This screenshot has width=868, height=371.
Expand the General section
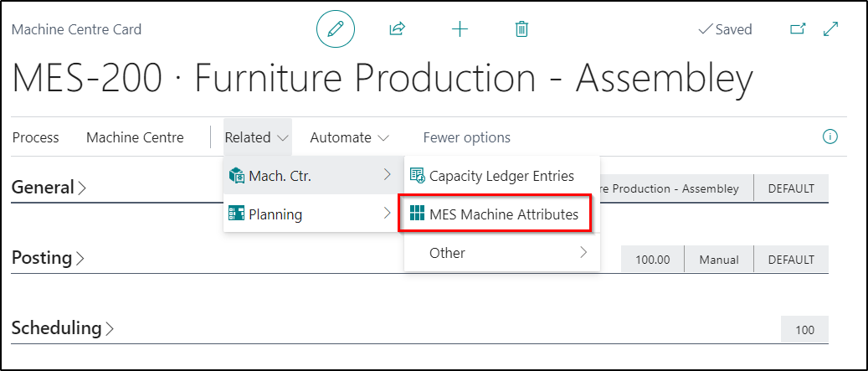[49, 188]
